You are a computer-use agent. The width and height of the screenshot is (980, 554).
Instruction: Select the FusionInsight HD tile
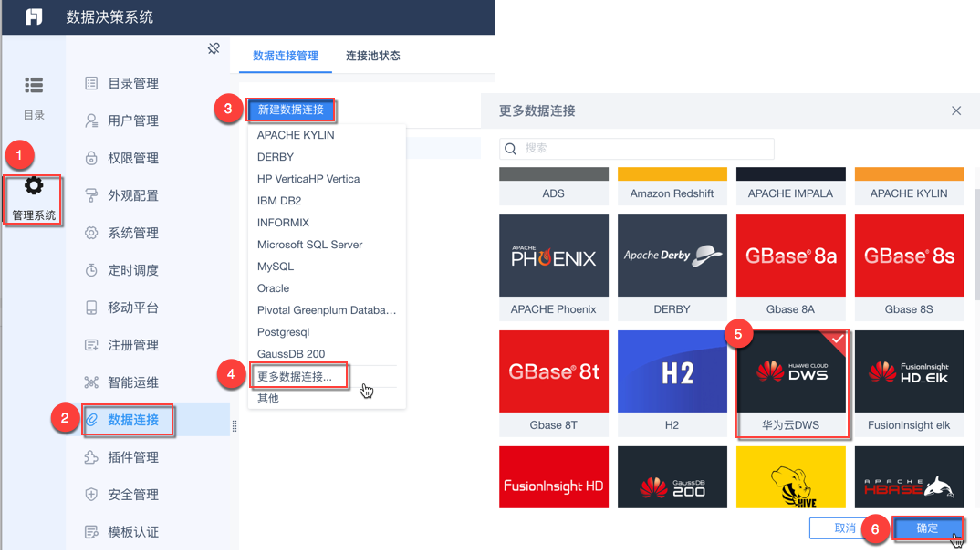(x=554, y=477)
